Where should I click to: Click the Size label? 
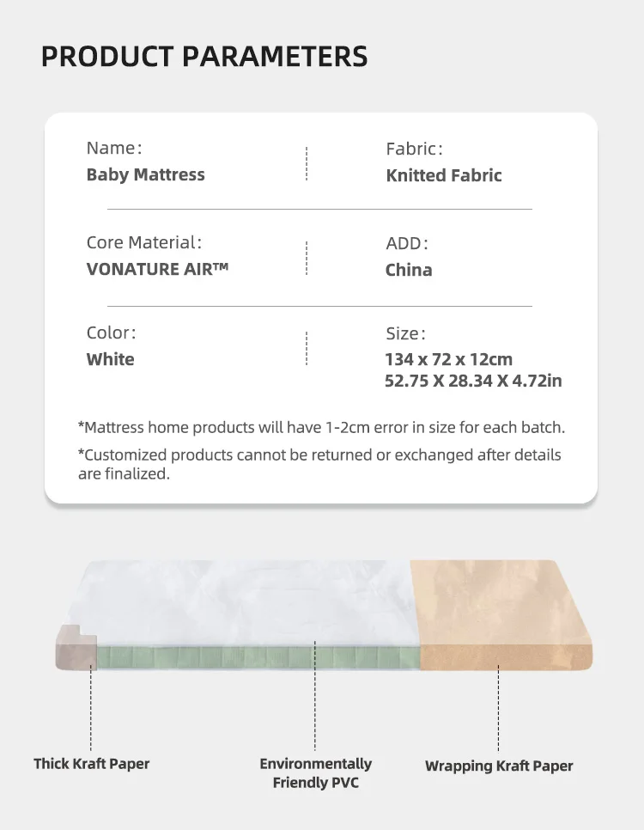click(405, 333)
